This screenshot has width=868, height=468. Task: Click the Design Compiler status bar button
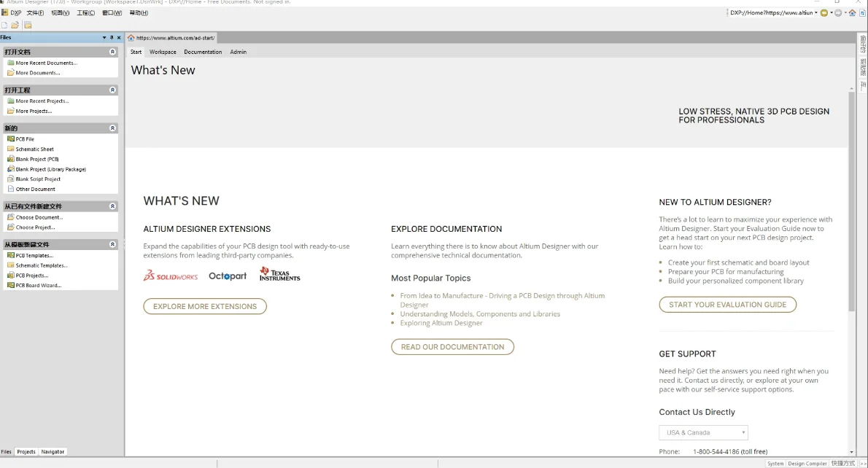807,464
